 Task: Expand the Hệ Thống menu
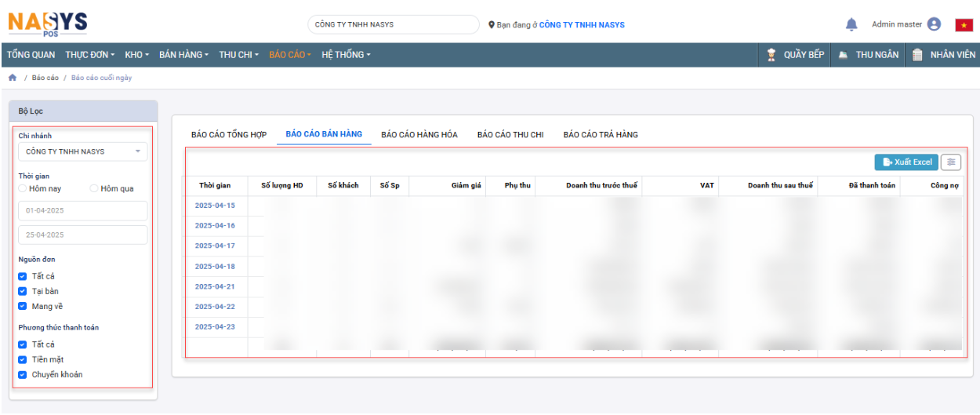346,55
